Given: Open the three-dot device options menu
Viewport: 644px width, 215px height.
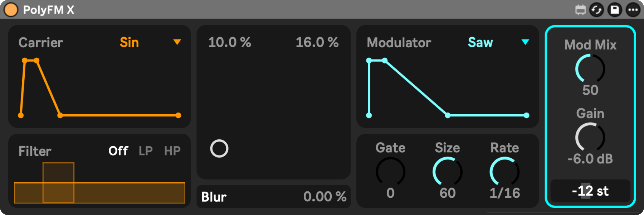Looking at the screenshot, I should [x=633, y=10].
